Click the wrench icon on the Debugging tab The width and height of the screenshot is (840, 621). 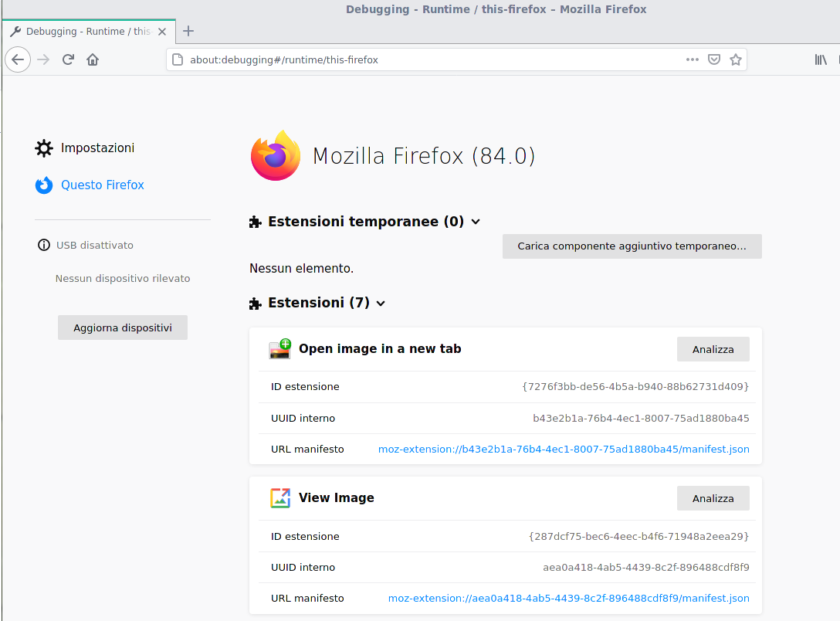[x=15, y=32]
